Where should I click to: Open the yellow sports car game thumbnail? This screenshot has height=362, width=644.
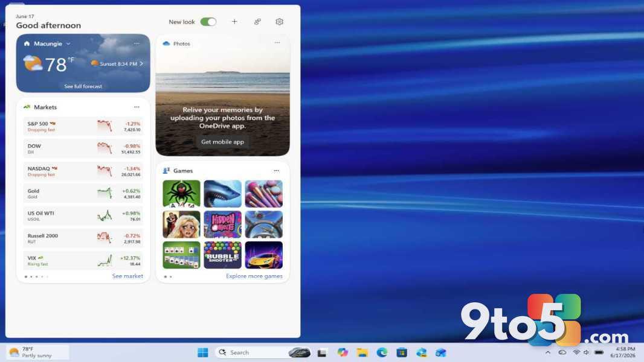(263, 255)
